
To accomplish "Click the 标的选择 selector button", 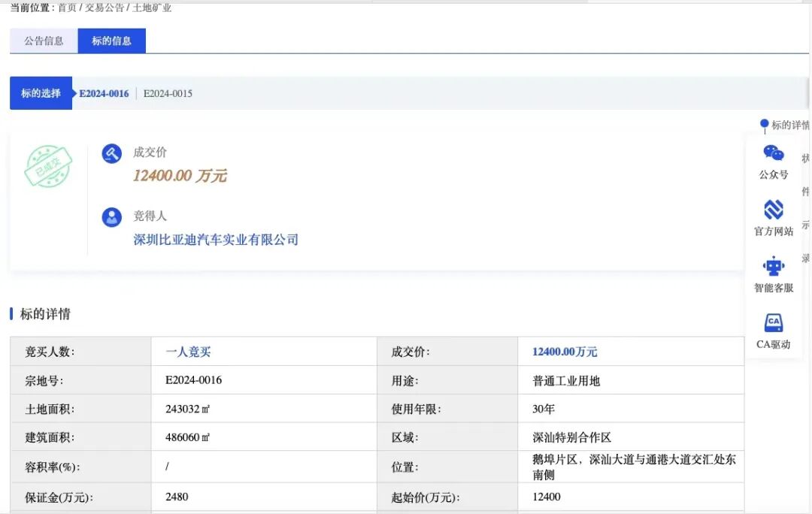I will (40, 93).
